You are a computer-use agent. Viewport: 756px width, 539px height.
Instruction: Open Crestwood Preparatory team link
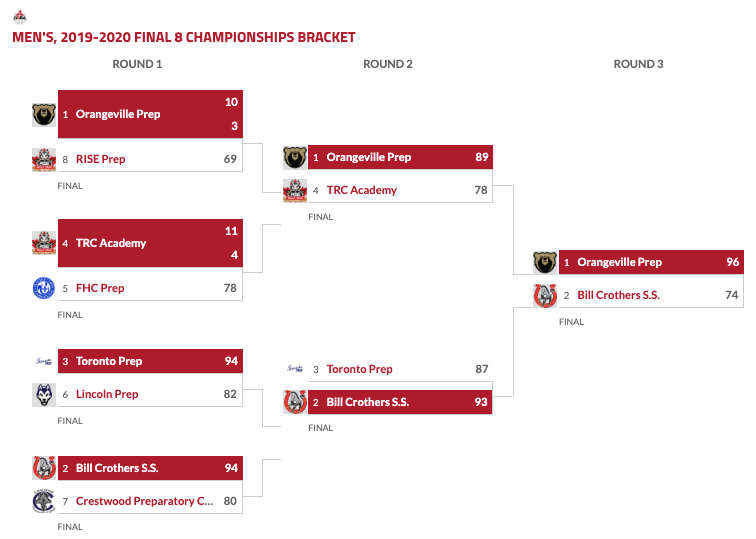pos(144,501)
